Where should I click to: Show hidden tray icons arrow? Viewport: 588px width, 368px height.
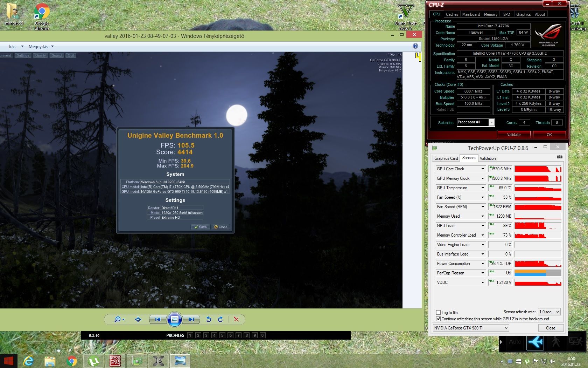click(502, 361)
